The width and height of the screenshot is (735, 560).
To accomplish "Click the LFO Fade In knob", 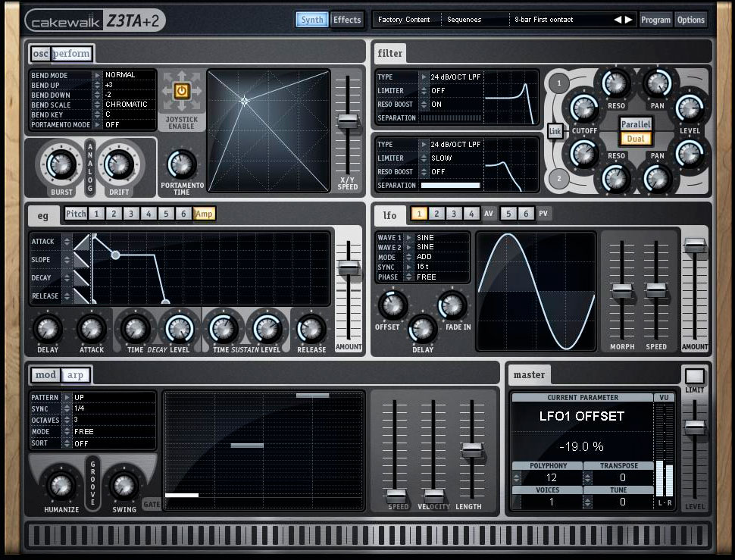I will coord(452,305).
